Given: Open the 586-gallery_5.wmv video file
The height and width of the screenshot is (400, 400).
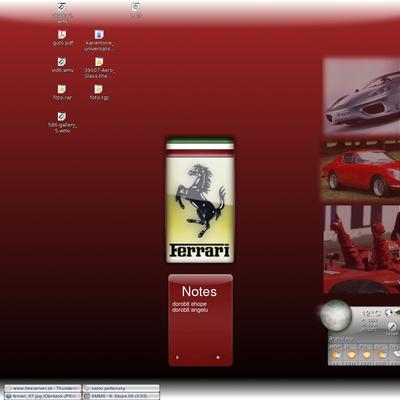Looking at the screenshot, I should pyautogui.click(x=62, y=117).
